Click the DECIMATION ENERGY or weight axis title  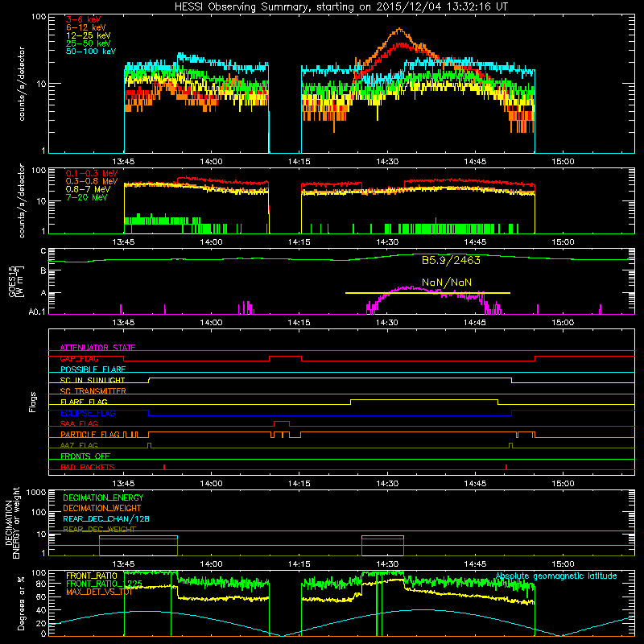[12, 522]
